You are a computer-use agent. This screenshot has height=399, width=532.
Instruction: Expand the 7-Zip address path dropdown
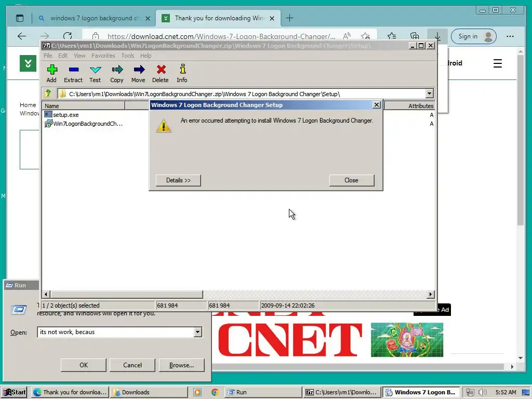429,94
